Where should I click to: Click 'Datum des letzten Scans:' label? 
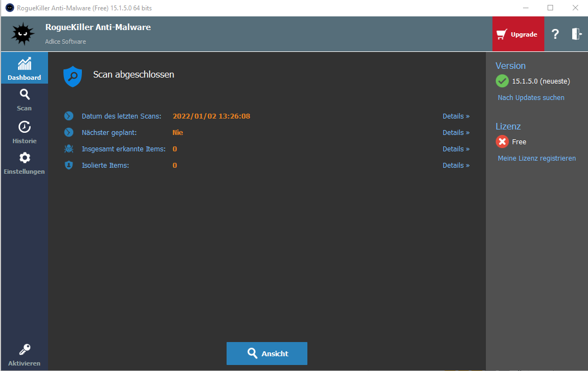point(122,116)
